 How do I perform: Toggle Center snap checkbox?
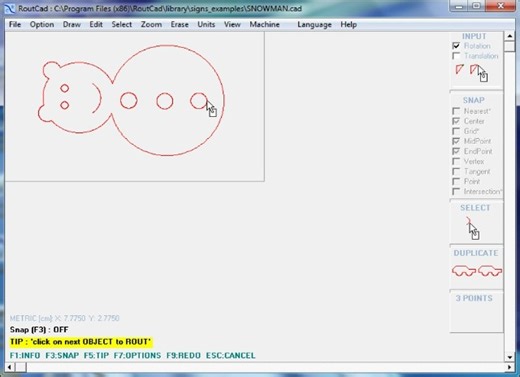[456, 121]
